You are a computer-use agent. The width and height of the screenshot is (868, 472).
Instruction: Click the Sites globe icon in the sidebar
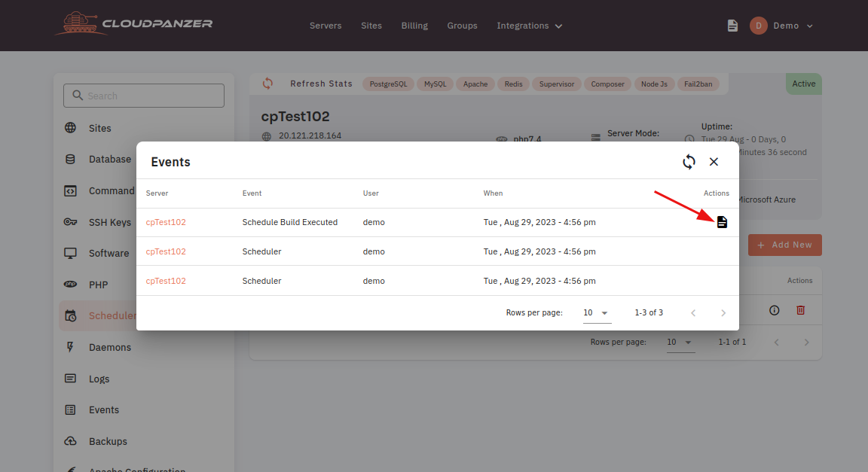tap(70, 128)
